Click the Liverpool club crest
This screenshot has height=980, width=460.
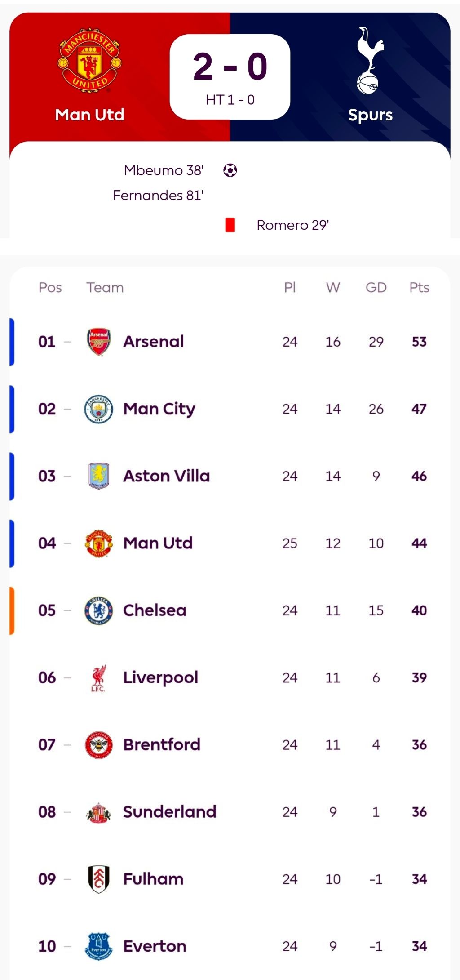(x=98, y=677)
